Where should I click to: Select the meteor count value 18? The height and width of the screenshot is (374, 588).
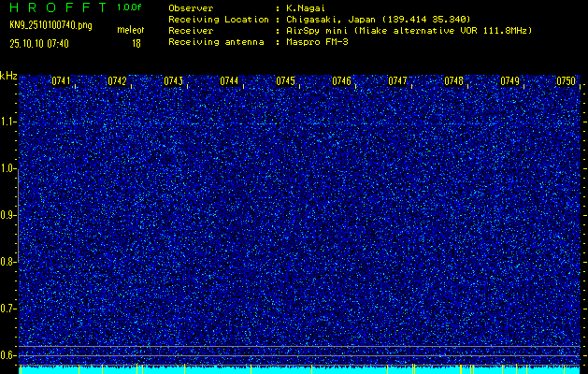[136, 43]
